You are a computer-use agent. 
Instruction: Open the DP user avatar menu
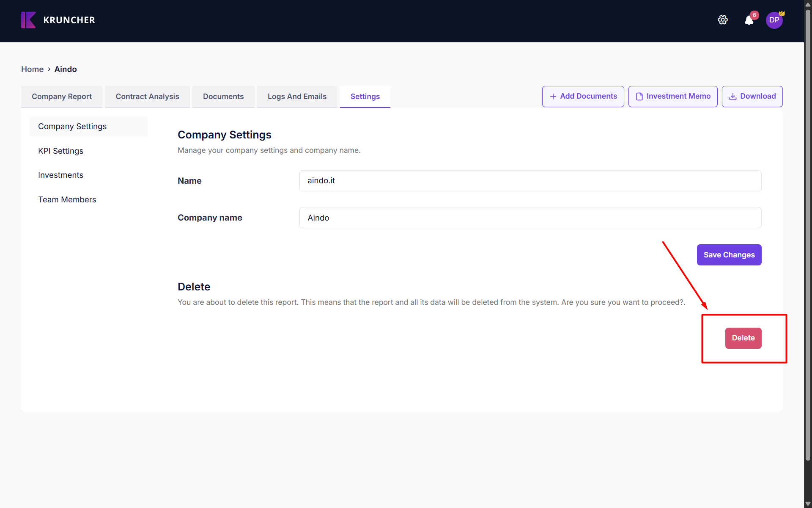pos(774,20)
